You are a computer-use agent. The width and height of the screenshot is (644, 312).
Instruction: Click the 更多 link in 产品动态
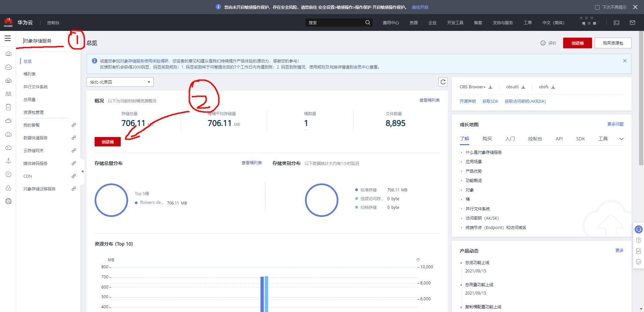click(x=620, y=251)
